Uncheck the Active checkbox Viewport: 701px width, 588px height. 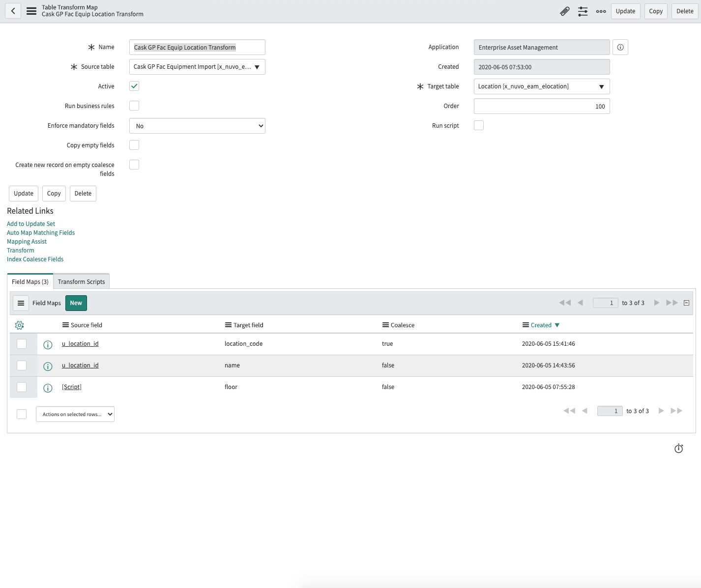134,86
